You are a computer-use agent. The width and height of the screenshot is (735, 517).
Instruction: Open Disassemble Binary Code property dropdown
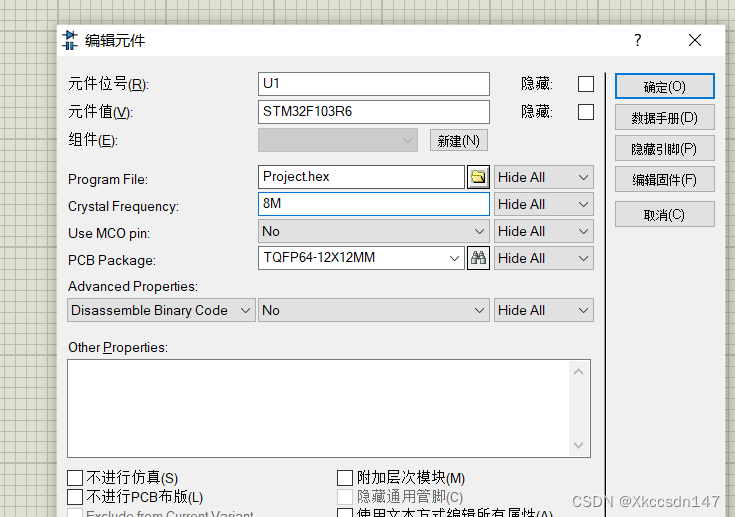click(x=161, y=310)
